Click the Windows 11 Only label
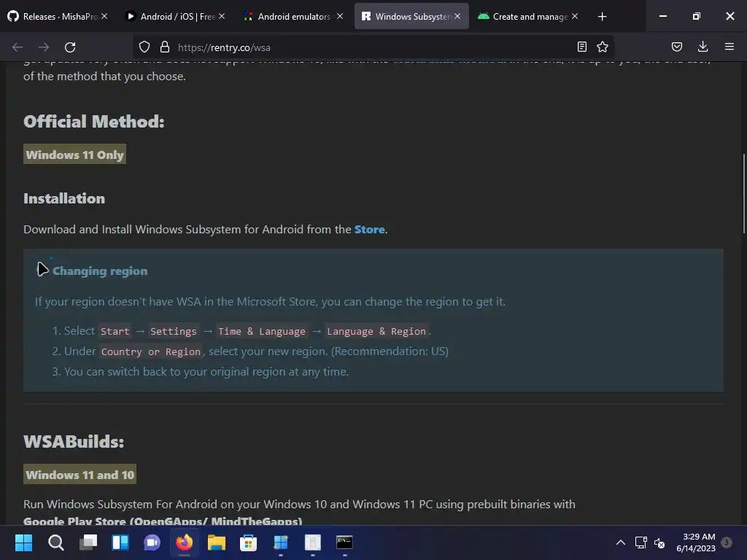This screenshot has width=747, height=560. (75, 155)
